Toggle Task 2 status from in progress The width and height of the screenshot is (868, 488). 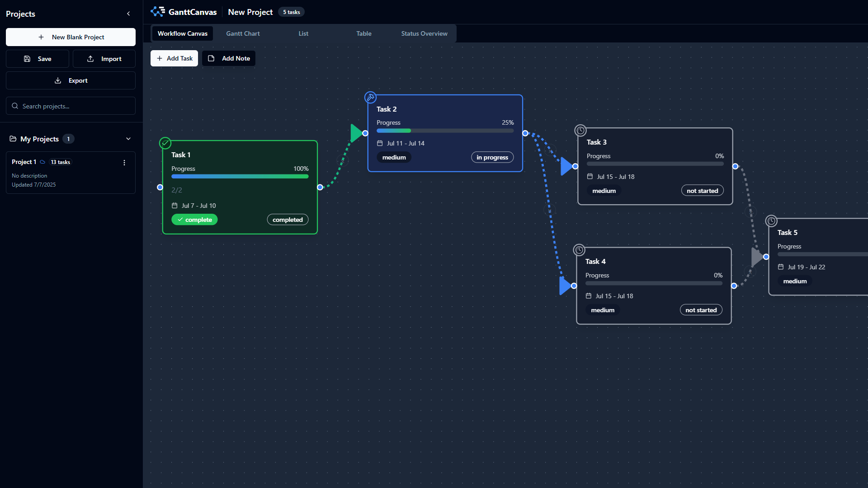(492, 157)
